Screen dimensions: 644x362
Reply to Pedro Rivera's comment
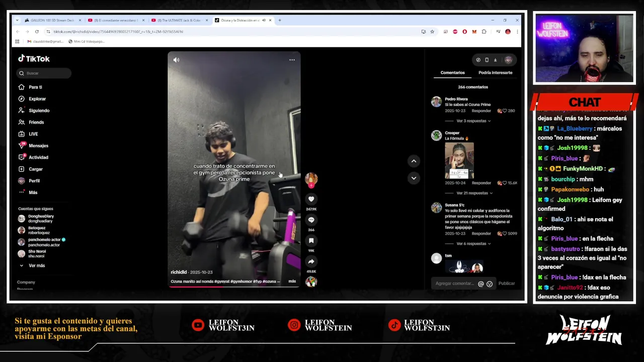(x=481, y=111)
